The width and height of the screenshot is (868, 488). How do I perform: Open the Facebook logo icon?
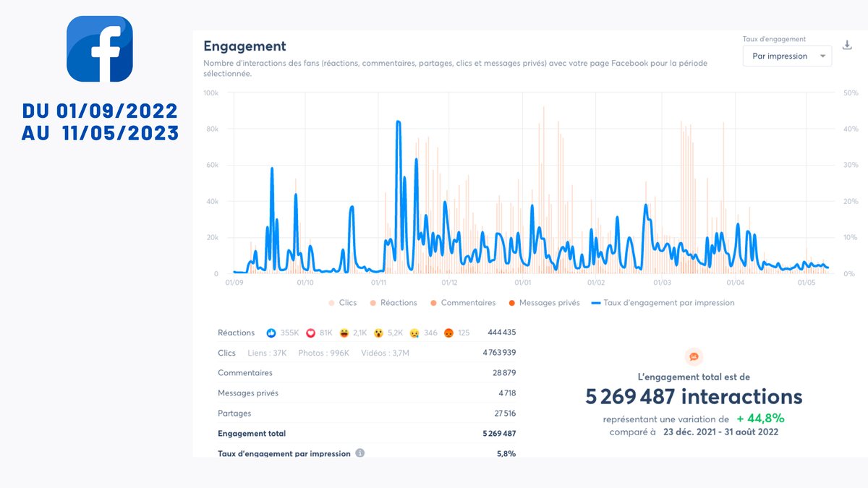[99, 51]
